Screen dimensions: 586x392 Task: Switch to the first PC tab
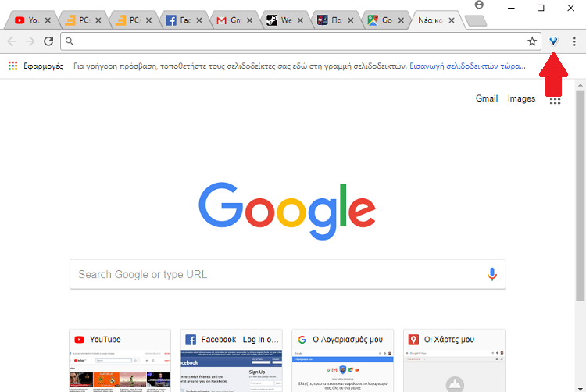[83, 20]
